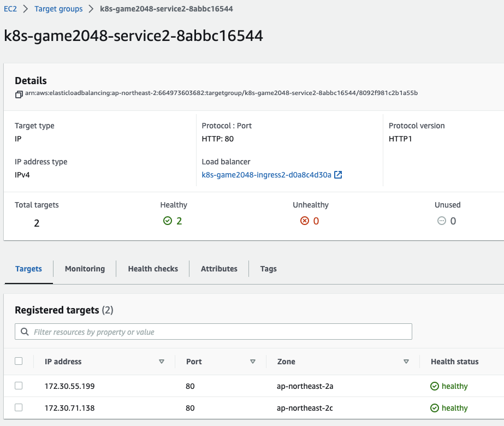Click the Unhealthy count value 0
The image size is (504, 426).
(316, 221)
